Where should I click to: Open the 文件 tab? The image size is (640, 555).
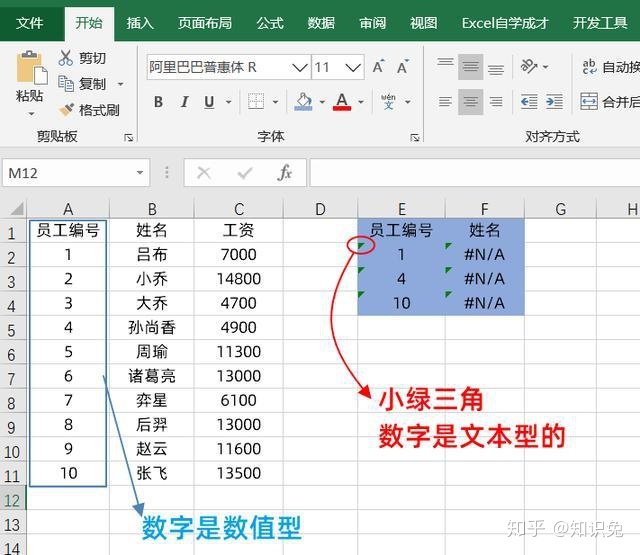point(29,23)
